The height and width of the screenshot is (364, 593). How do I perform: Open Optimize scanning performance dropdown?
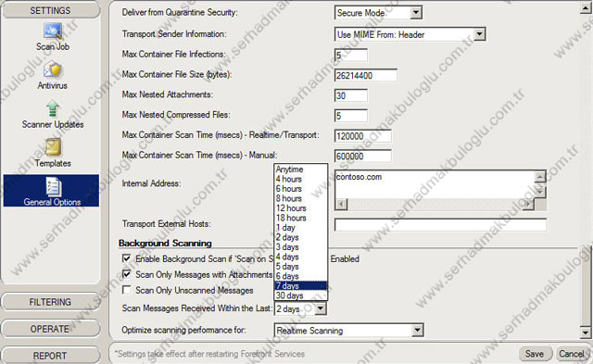click(417, 331)
